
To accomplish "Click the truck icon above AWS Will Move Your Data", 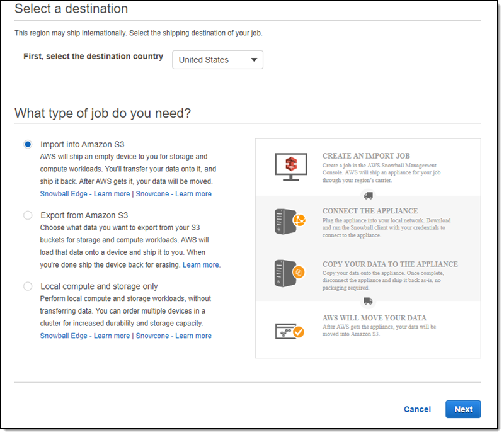I will point(368,301).
